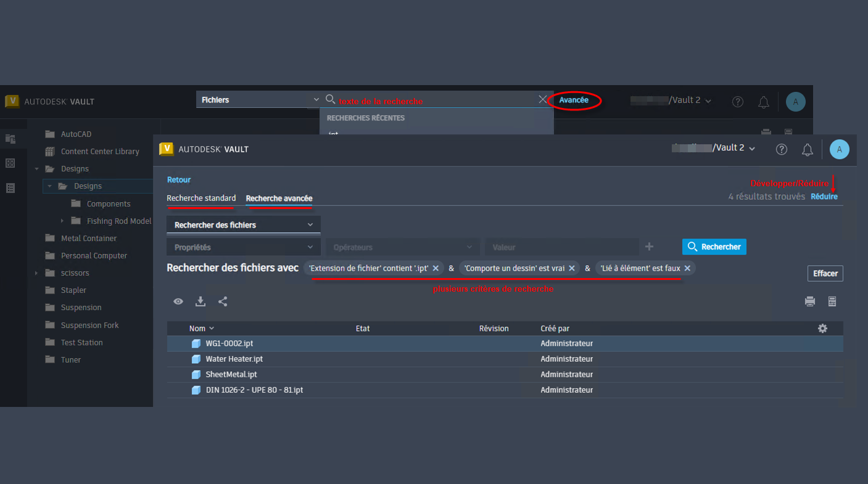Click the magnifier icon in the back window search bar
868x484 pixels.
331,99
